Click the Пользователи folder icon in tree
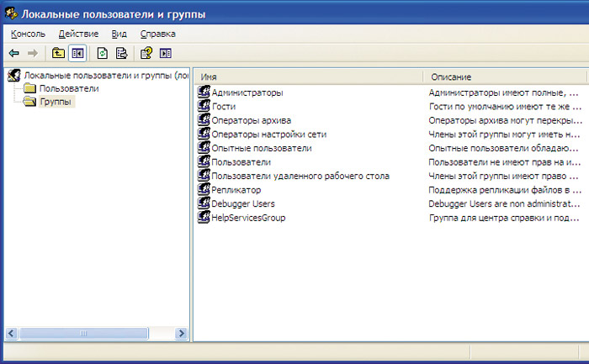589x364 pixels. point(29,88)
